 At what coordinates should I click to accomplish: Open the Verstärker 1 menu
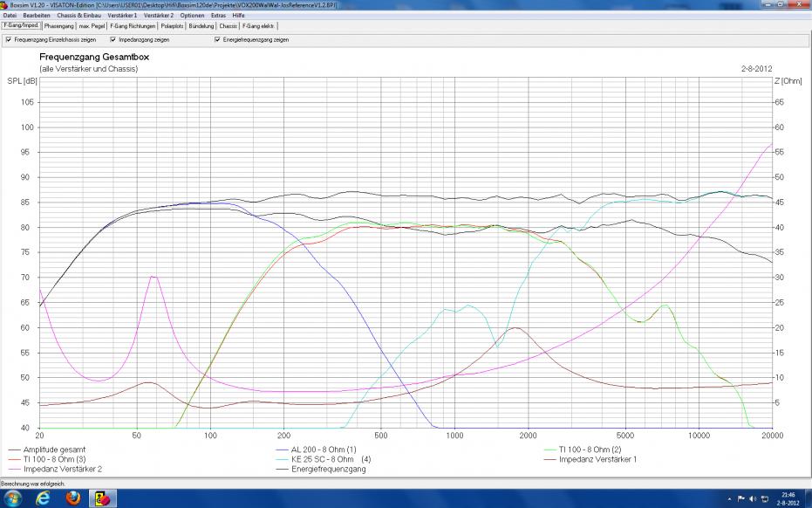122,16
